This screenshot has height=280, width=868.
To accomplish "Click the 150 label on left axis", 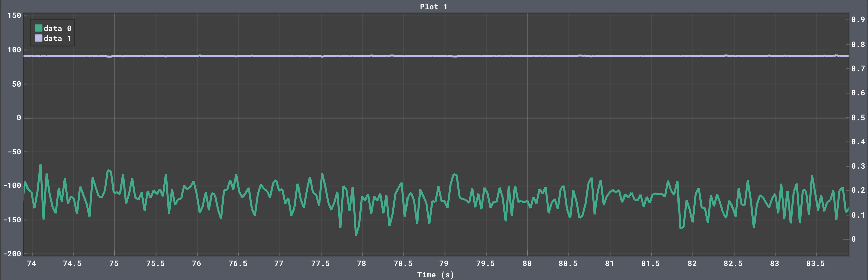I will (x=14, y=16).
